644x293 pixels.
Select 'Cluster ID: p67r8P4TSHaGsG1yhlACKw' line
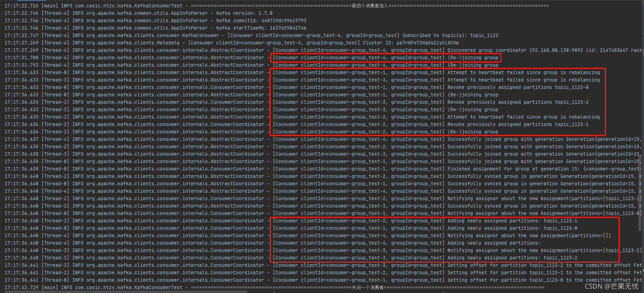(x=411, y=43)
